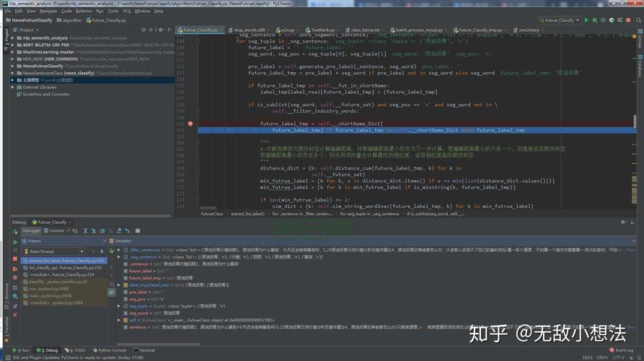Stop debugging with the red square in debug panel
Viewport: 644px width, 361px height.
coord(15,259)
